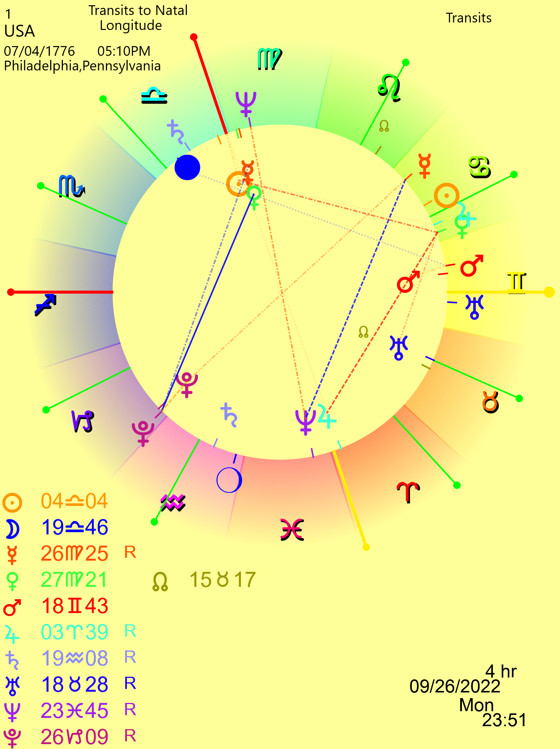Click the outlined Moon circle near Aquarius

229,480
